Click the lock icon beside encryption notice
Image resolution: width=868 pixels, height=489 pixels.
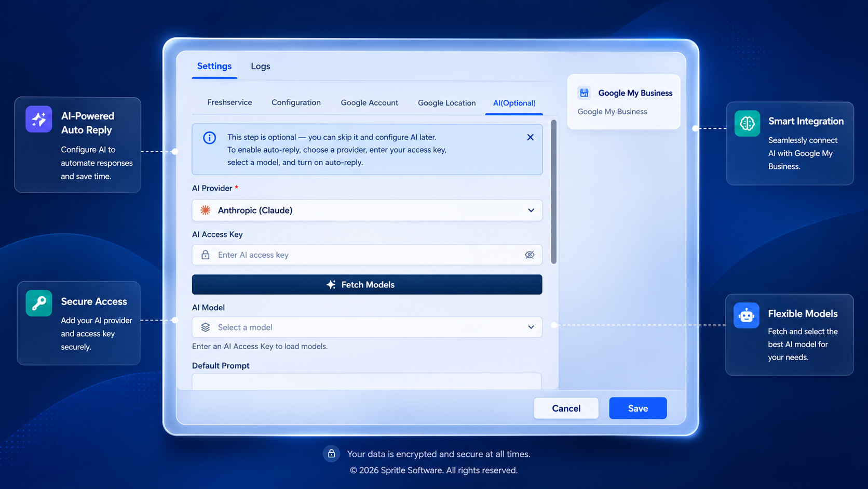(331, 454)
